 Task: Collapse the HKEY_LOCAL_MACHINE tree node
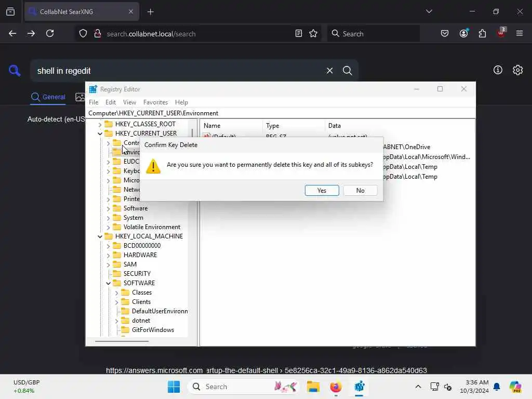coord(100,236)
